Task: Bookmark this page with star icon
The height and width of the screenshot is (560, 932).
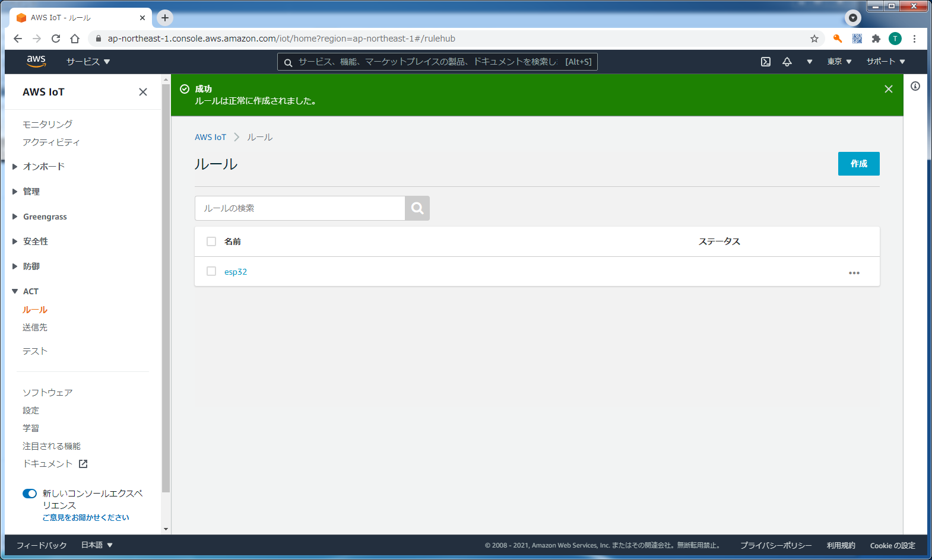Action: (x=814, y=39)
